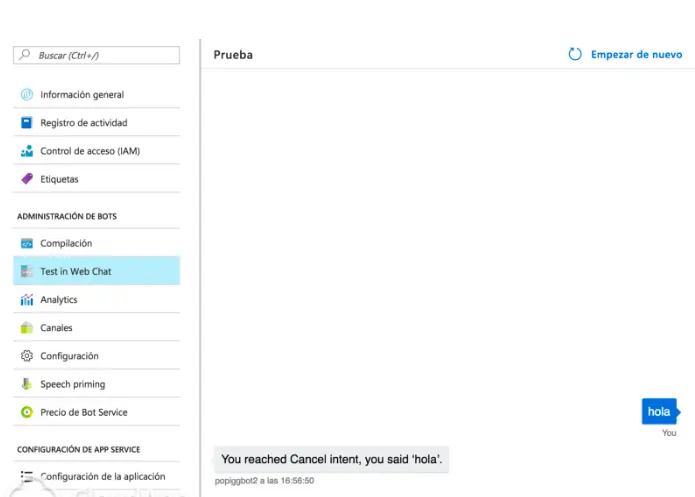Open Test in Web Chat menu item

tap(76, 271)
